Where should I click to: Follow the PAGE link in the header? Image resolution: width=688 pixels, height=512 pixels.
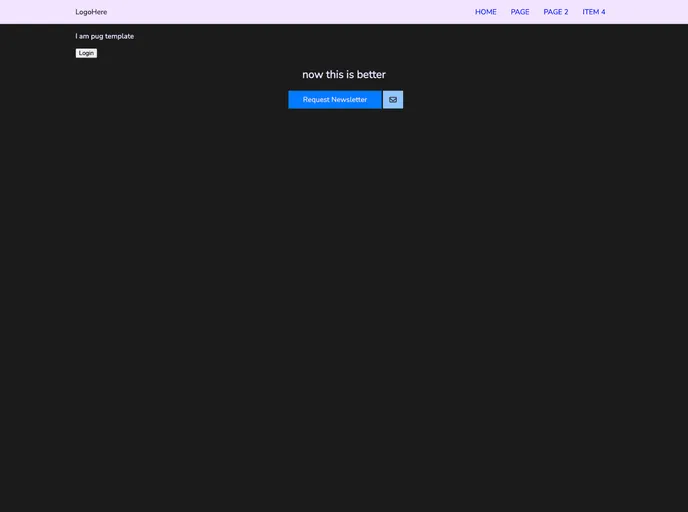coord(520,12)
